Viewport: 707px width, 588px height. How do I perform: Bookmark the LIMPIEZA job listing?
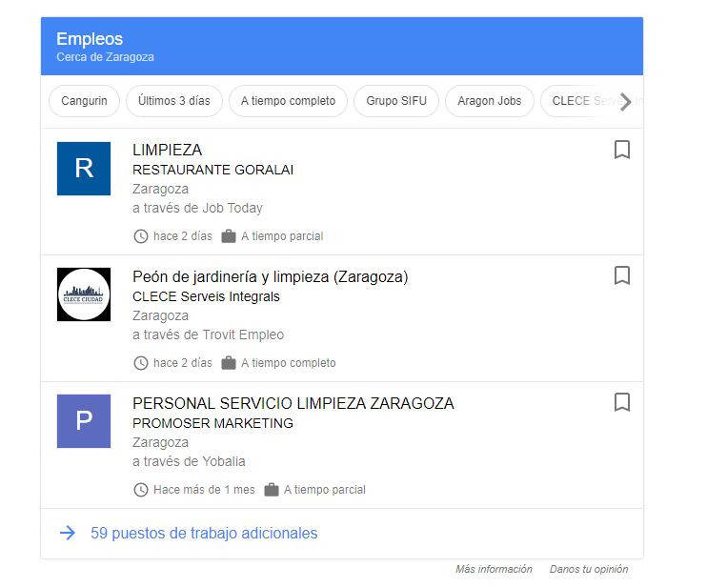(621, 150)
